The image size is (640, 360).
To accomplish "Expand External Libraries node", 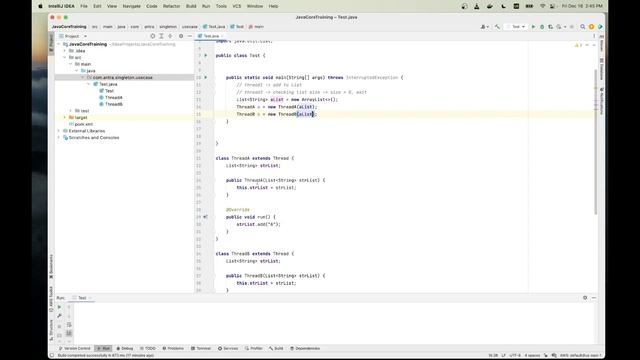I will 59,131.
